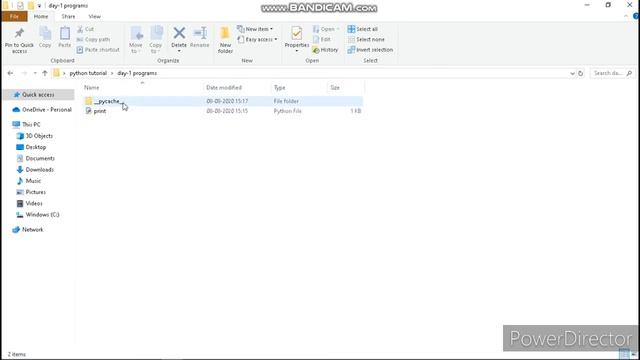Click the Paste ribbon icon

pos(64,33)
